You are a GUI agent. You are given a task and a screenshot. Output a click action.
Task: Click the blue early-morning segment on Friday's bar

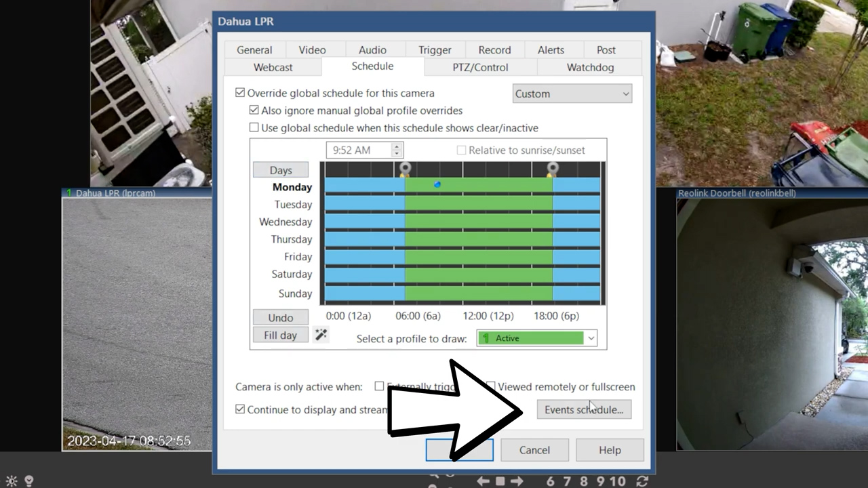(365, 257)
